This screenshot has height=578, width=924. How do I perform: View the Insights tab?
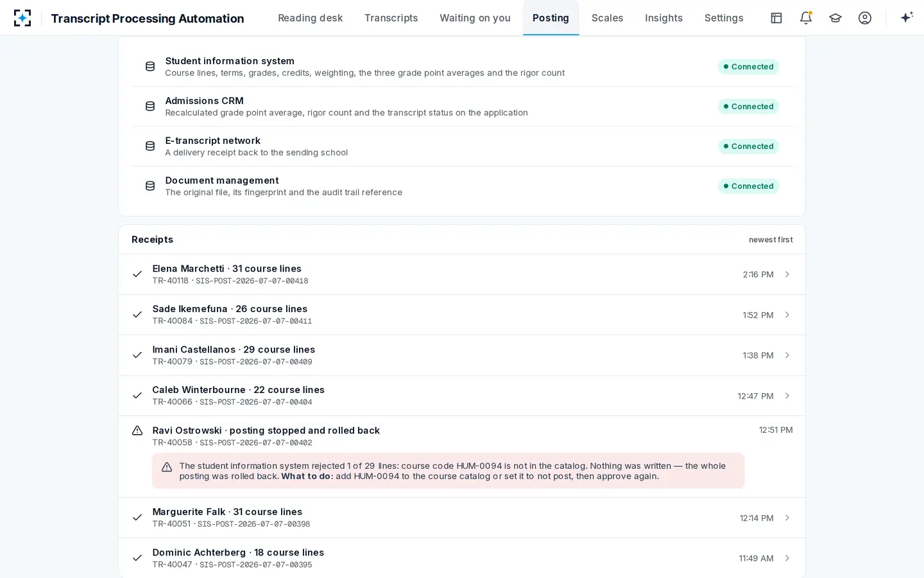(663, 18)
